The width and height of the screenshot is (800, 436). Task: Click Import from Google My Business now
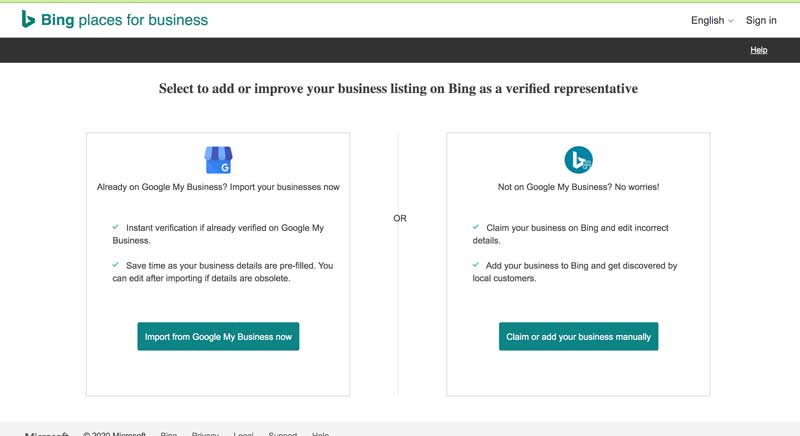pyautogui.click(x=218, y=337)
